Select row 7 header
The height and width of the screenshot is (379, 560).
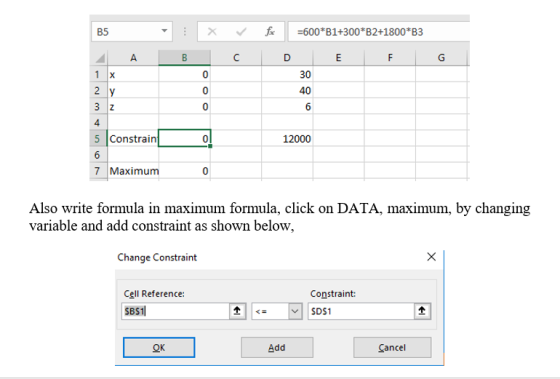point(98,171)
